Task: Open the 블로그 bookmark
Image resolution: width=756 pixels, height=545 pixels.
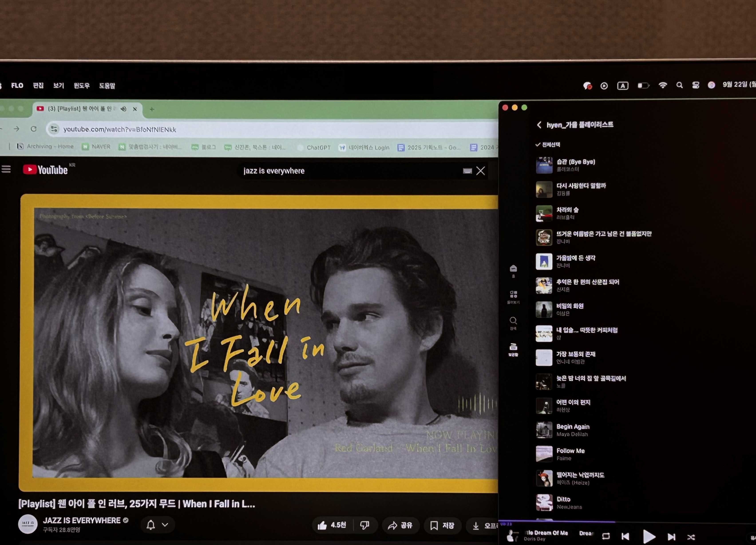Action: pos(204,147)
